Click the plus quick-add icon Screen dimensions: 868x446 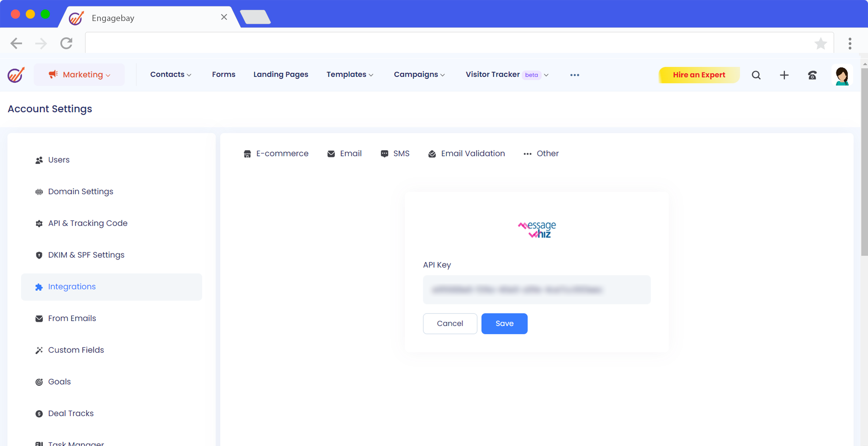click(x=784, y=75)
